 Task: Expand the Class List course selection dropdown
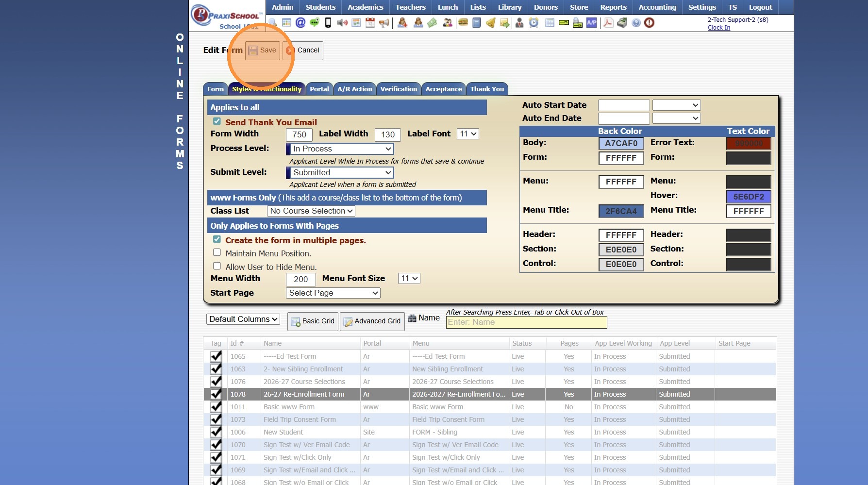[311, 211]
